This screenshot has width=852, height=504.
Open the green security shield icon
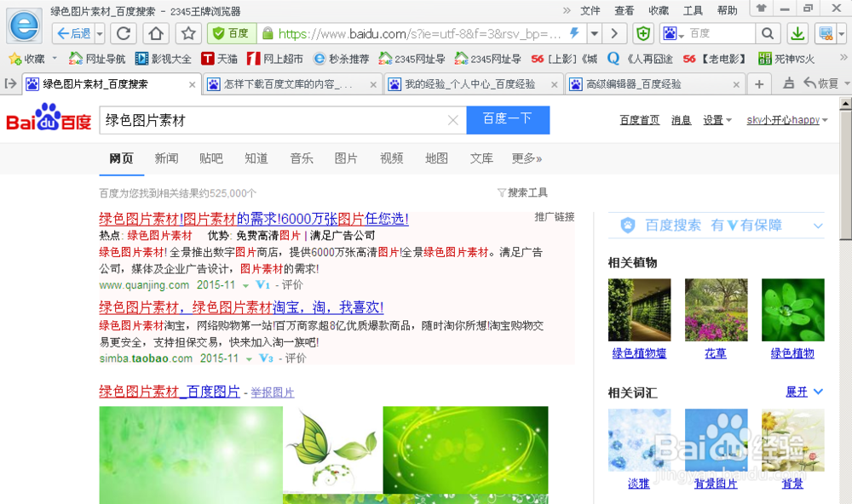(x=643, y=34)
